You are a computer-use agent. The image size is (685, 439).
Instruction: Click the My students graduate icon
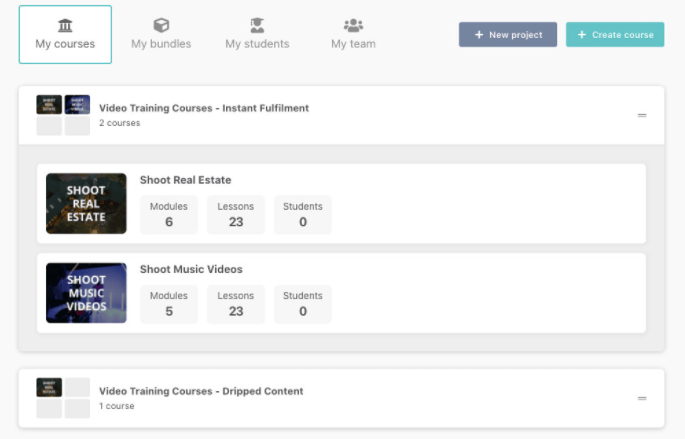click(x=257, y=25)
